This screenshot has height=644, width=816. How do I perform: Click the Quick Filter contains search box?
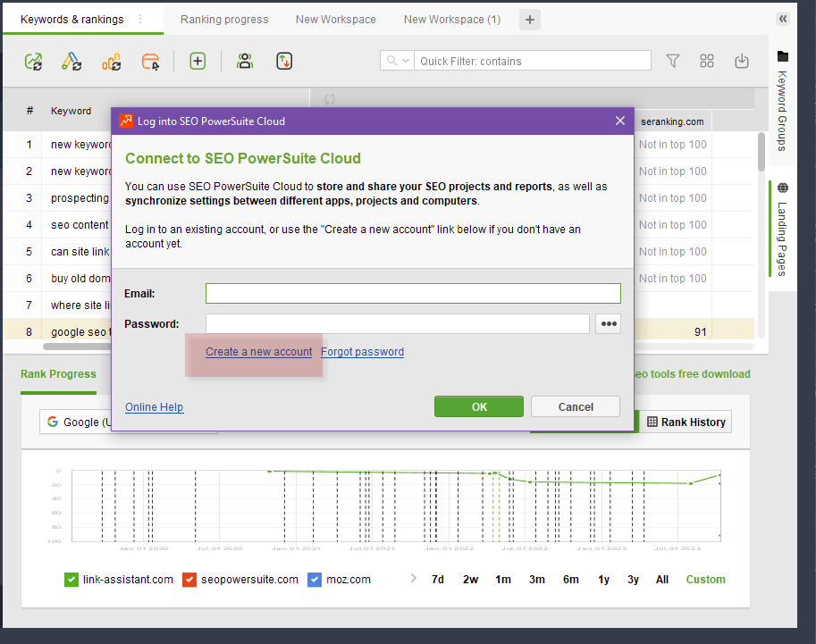coord(533,61)
